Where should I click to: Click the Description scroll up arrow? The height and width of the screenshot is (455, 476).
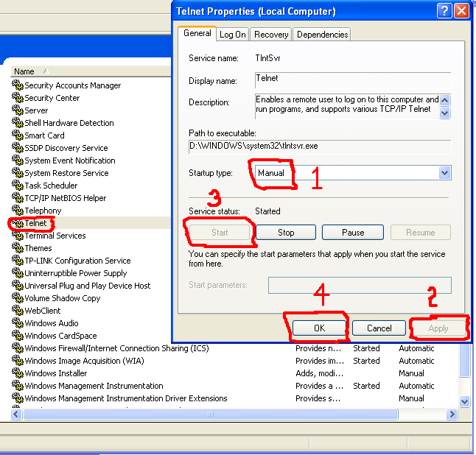click(x=445, y=100)
